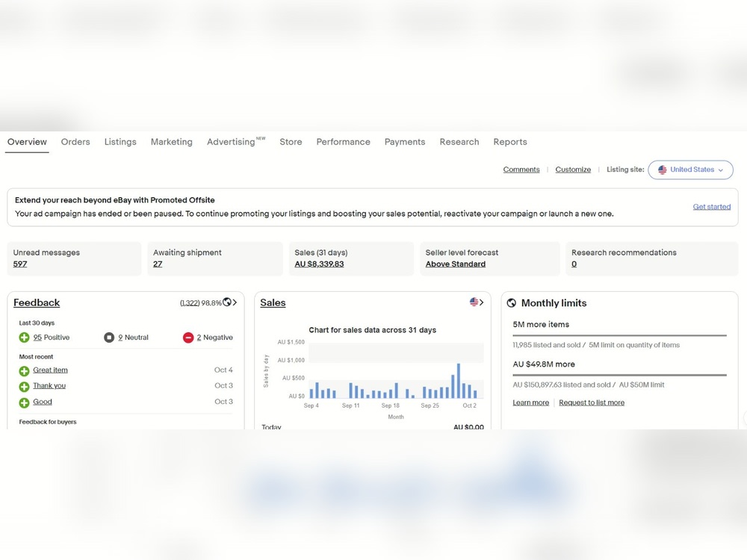Open the Customize link
Viewport: 747px width, 560px height.
coord(573,169)
